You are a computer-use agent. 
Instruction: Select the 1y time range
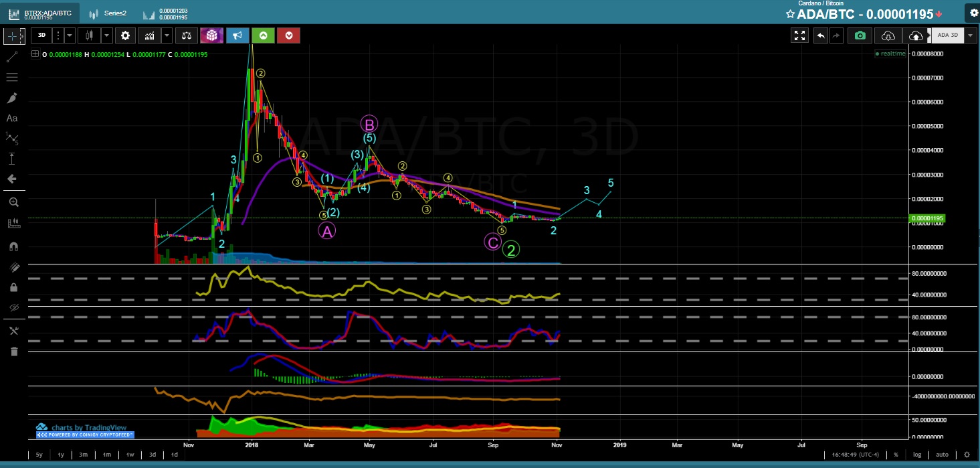click(x=61, y=455)
